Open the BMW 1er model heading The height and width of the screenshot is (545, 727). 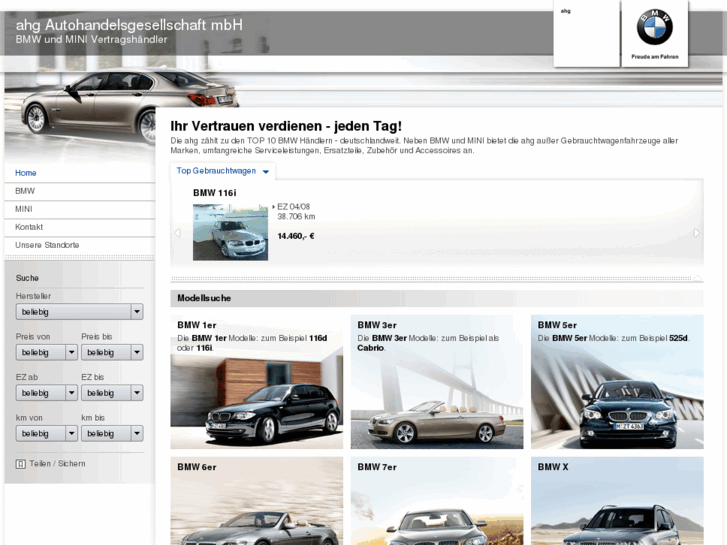[197, 325]
